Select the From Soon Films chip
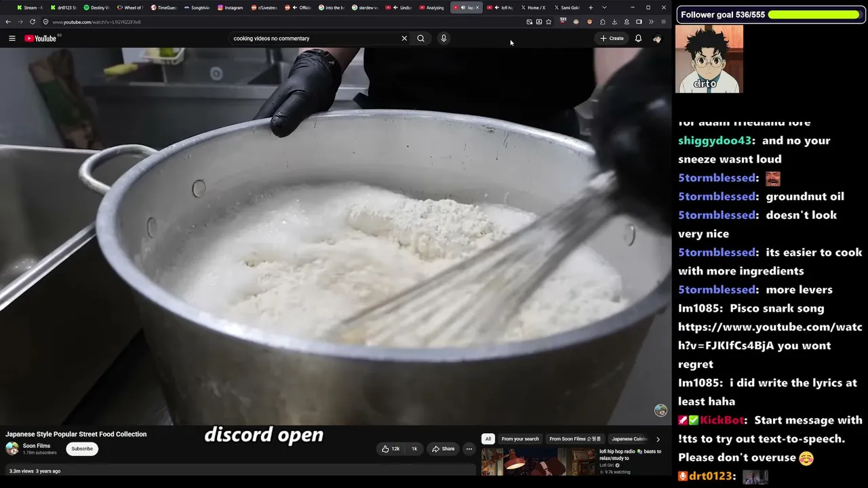Image resolution: width=868 pixels, height=488 pixels. click(575, 439)
